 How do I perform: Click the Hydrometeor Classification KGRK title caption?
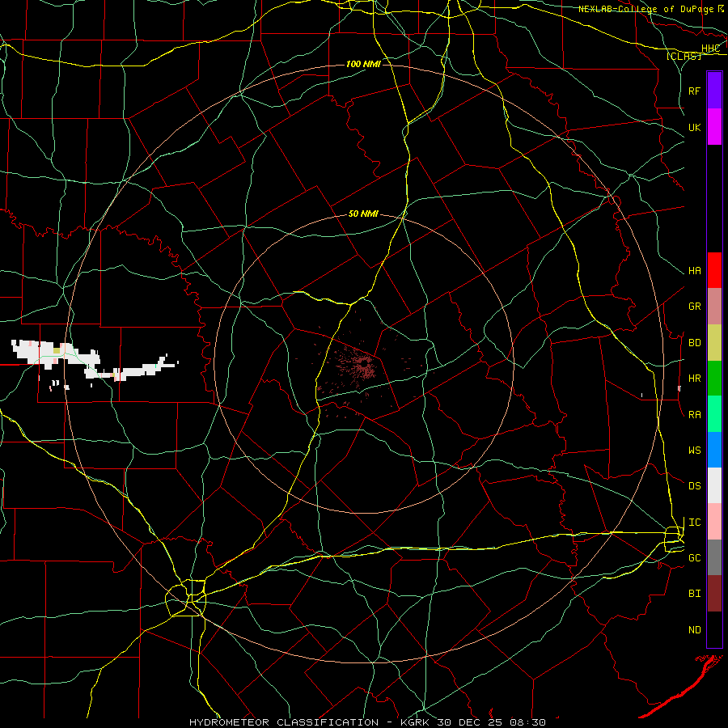367,722
